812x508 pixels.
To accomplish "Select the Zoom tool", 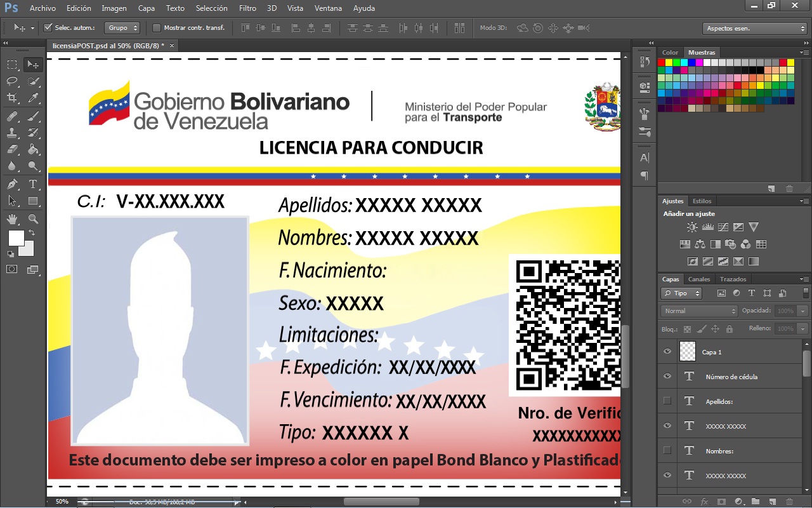I will point(33,219).
